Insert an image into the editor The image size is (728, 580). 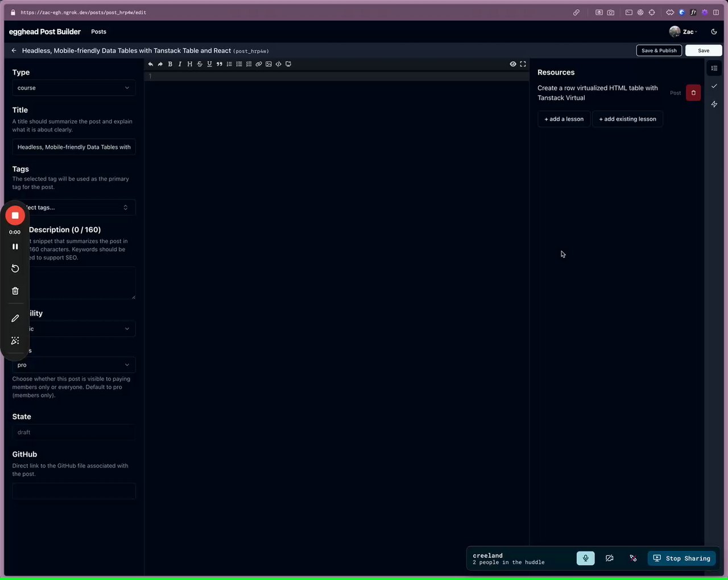pos(268,64)
